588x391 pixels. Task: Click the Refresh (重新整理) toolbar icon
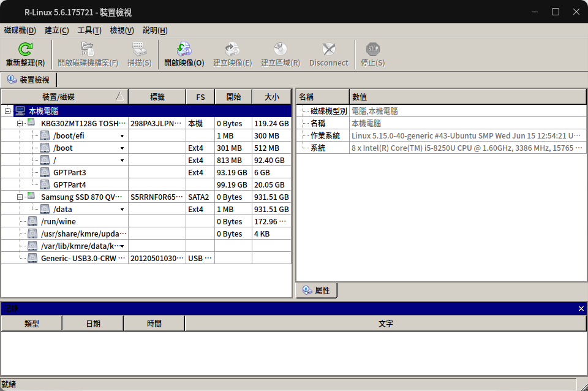[x=25, y=50]
